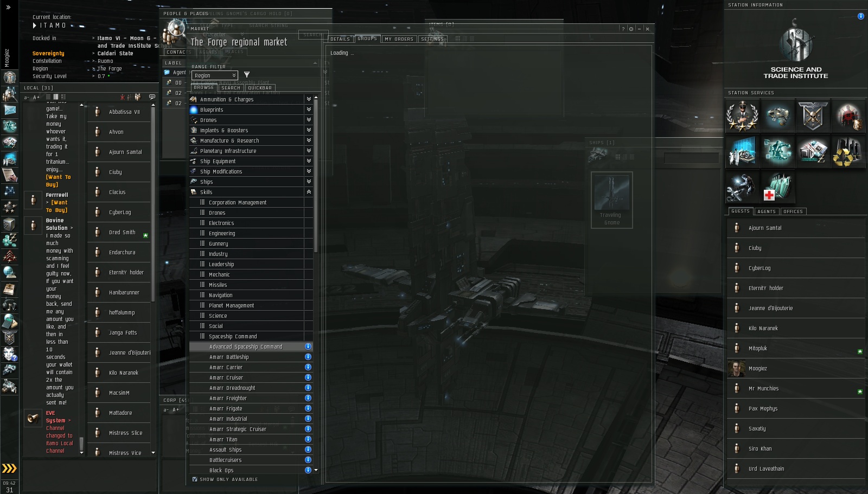Click the Local member list scrollbar
Image resolution: width=868 pixels, height=494 pixels.
point(153,203)
